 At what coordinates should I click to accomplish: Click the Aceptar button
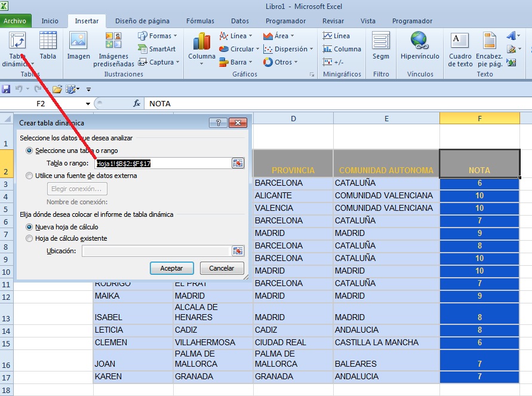pos(172,268)
